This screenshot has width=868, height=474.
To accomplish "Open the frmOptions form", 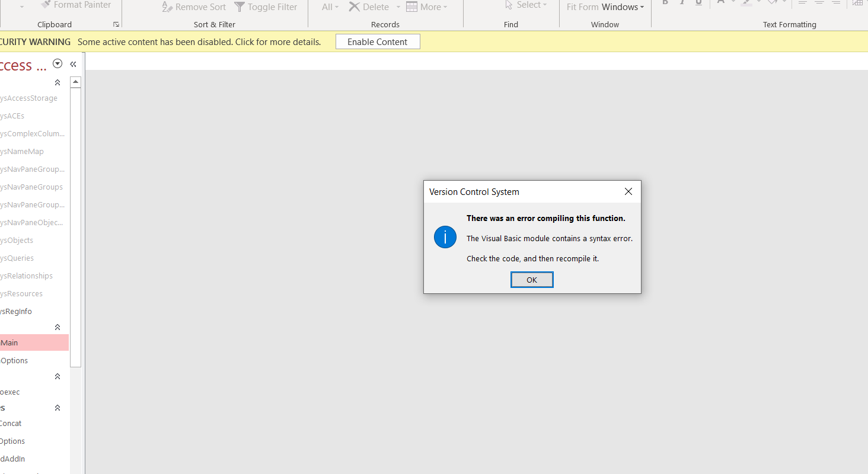I will 15,360.
